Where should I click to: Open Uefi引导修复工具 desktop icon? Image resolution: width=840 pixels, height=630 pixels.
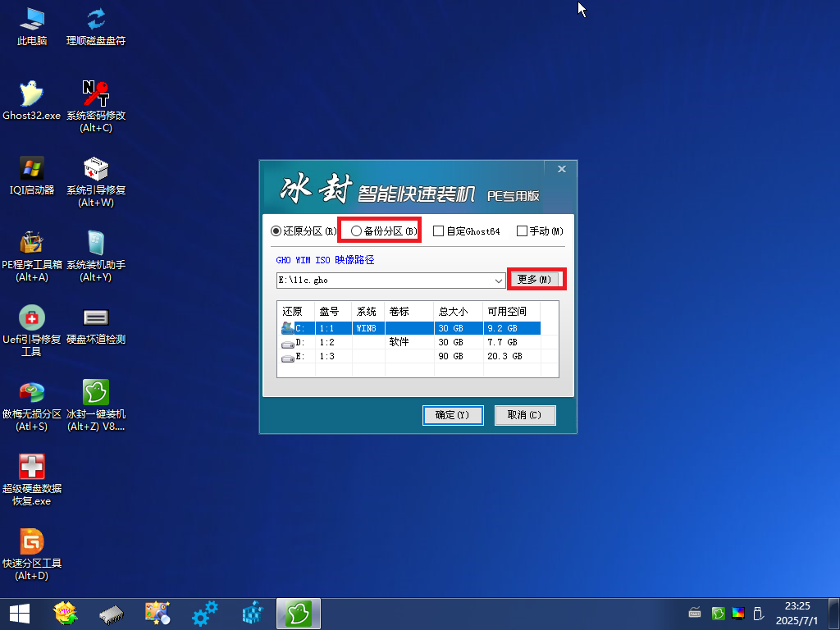(x=32, y=331)
